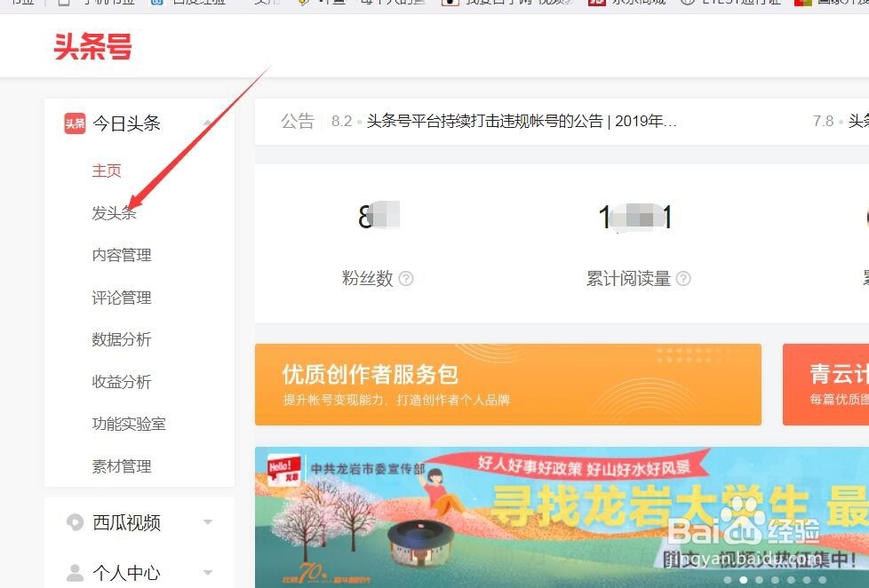Click the 个人中心 section title
The image size is (869, 588).
pos(127,573)
